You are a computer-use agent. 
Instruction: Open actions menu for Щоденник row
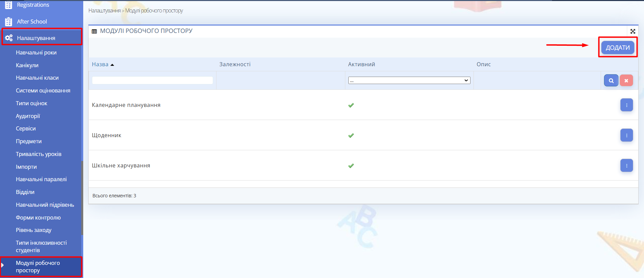click(x=626, y=135)
